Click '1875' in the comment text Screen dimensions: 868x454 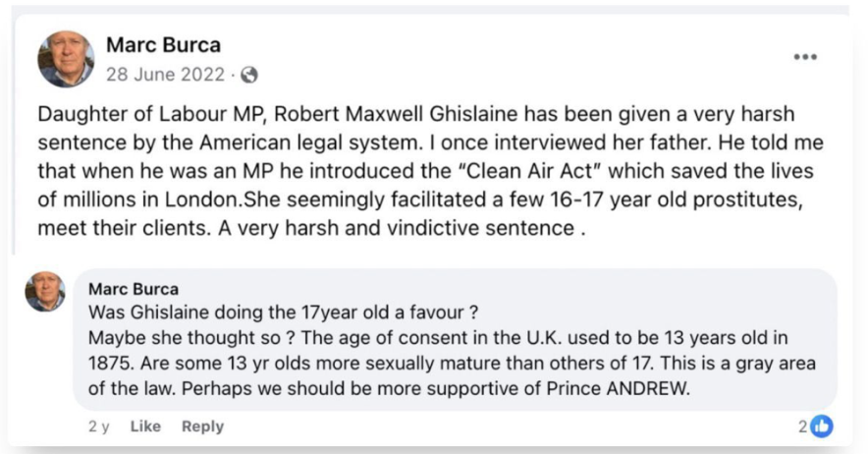tap(110, 364)
